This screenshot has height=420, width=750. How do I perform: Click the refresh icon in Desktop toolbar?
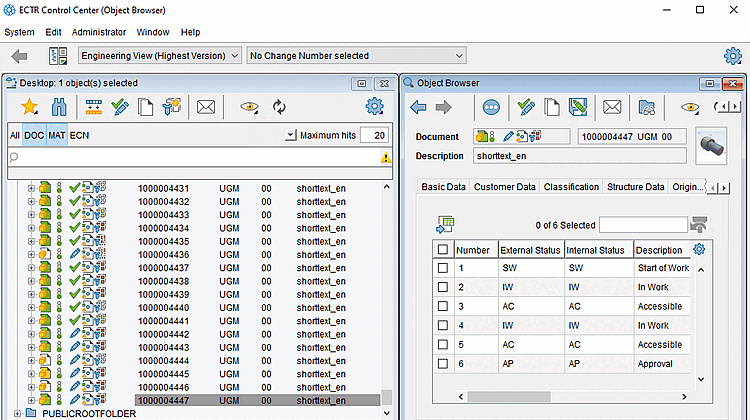coord(279,106)
